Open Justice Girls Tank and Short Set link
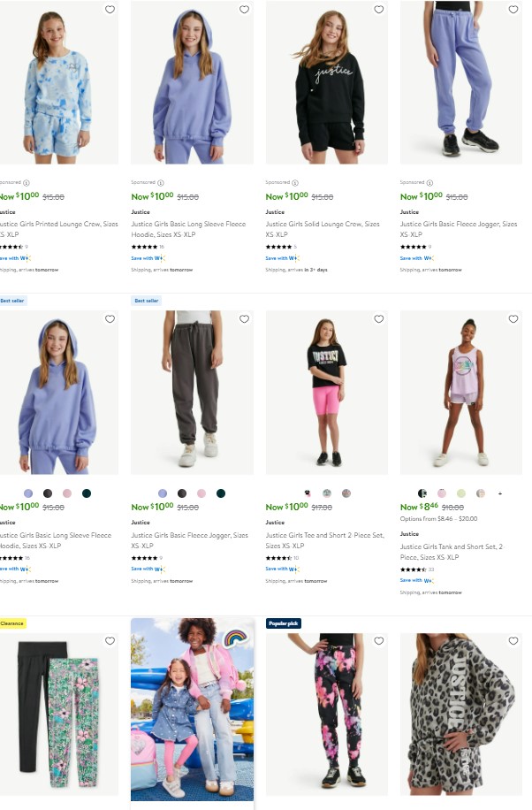The image size is (532, 810). click(x=452, y=552)
